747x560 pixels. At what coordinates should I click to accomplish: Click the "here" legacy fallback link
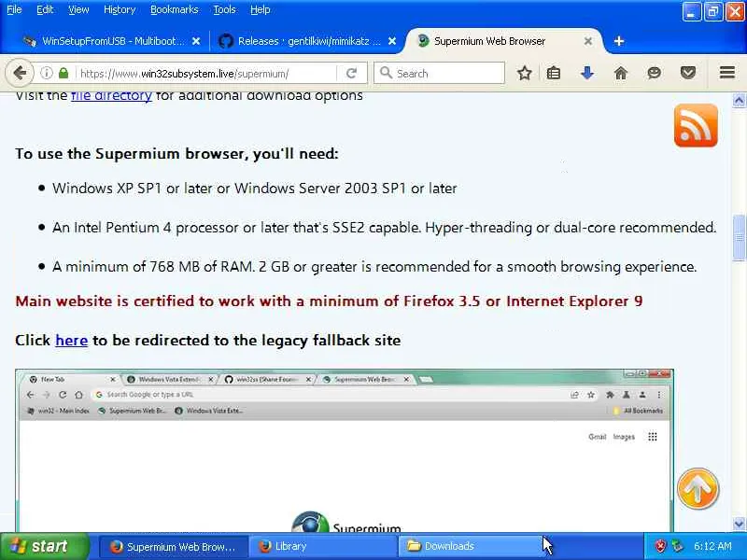[x=72, y=341]
